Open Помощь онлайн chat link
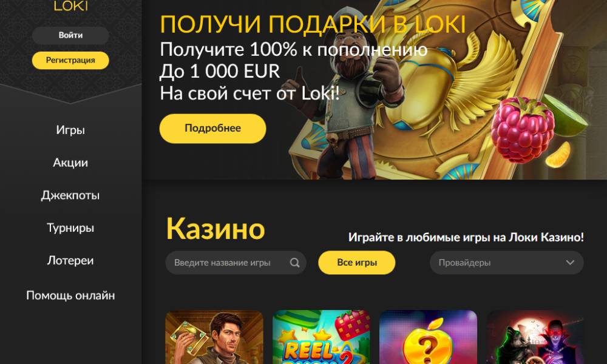Screen dimensions: 607x364 (x=70, y=295)
